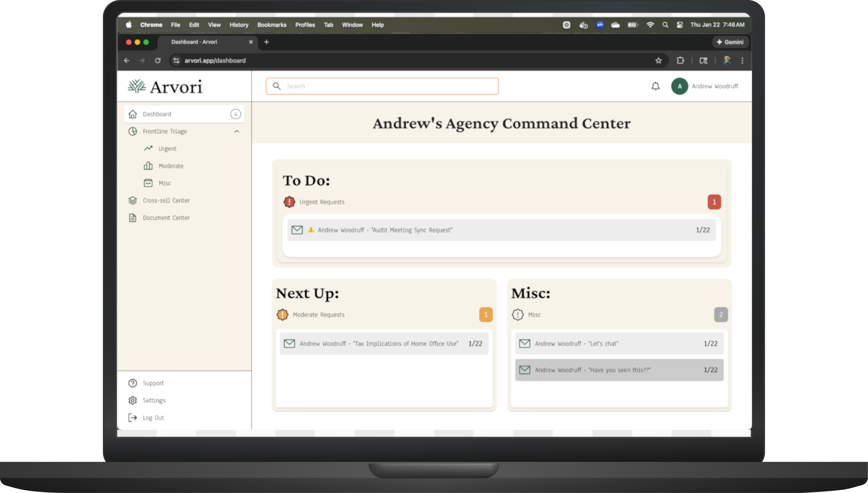868x493 pixels.
Task: Open the Andrew Woodruff profile avatar
Action: (679, 86)
